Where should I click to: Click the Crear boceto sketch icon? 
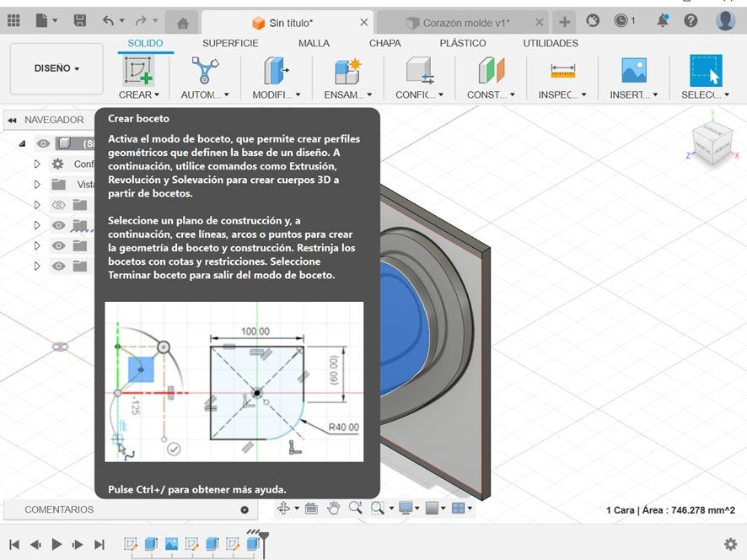(138, 70)
